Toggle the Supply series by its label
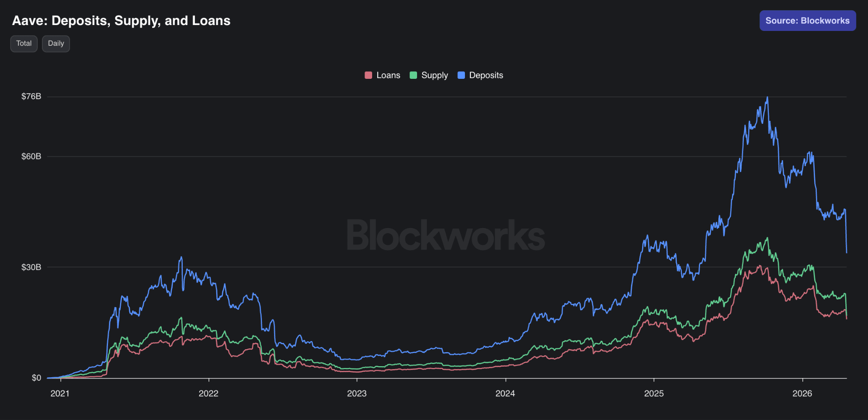The height and width of the screenshot is (420, 868). tap(434, 75)
